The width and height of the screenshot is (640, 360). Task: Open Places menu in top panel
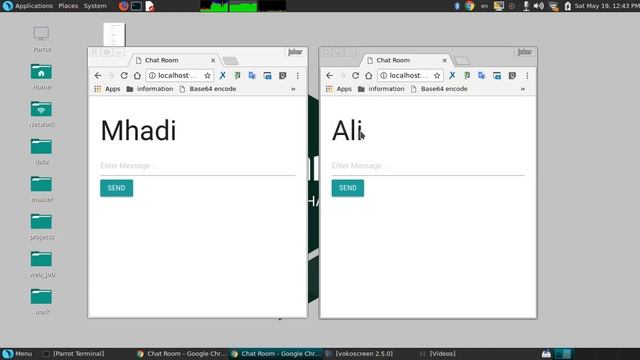point(68,6)
